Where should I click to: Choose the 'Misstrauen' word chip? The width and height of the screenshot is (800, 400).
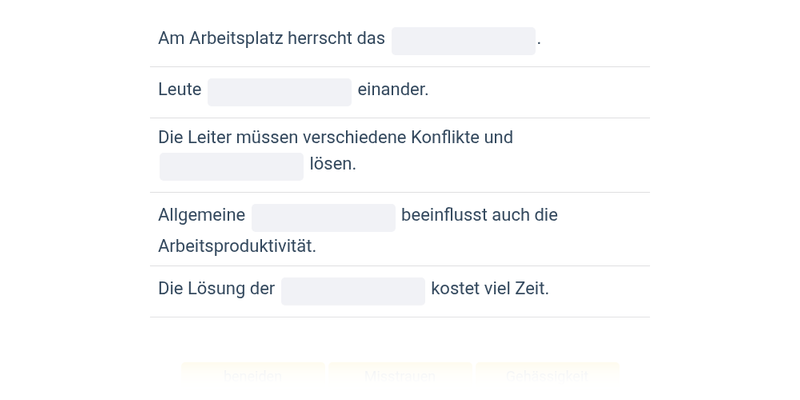tap(400, 377)
